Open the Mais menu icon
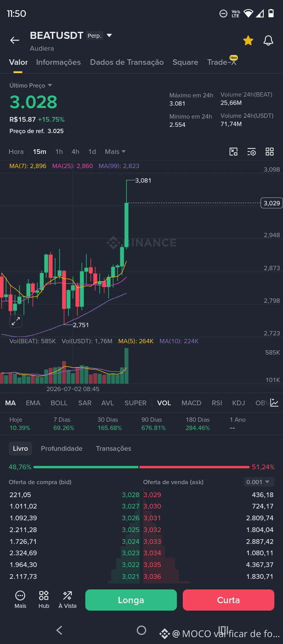The height and width of the screenshot is (644, 283). [x=20, y=600]
